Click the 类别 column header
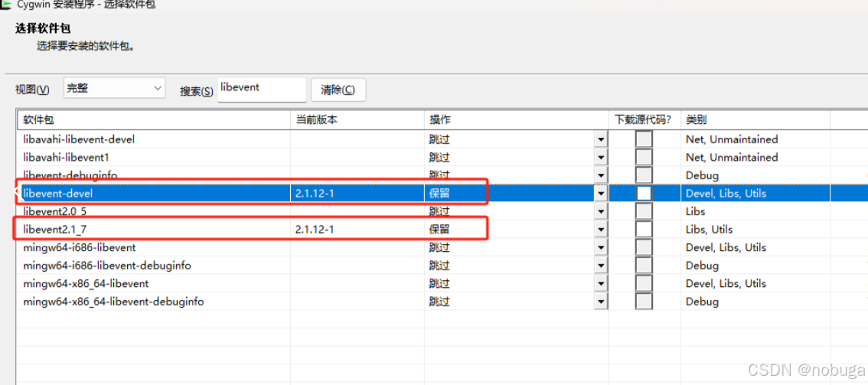The height and width of the screenshot is (385, 868). point(755,120)
